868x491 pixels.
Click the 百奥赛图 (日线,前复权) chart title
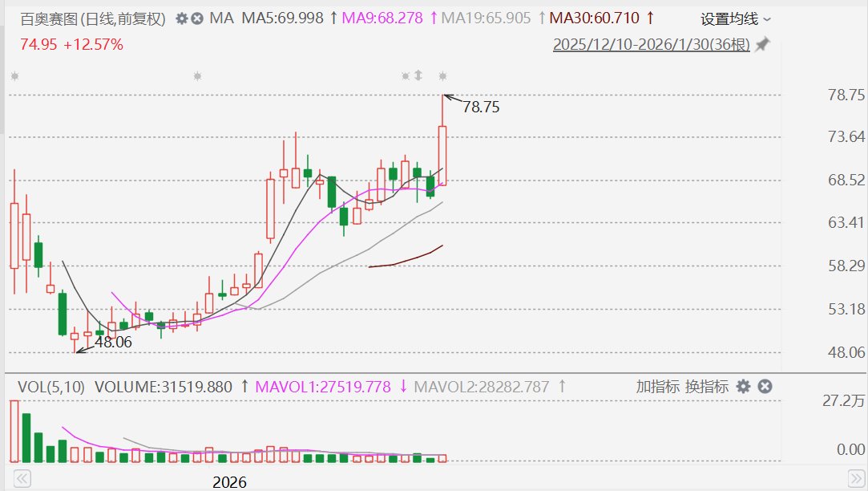coord(93,18)
